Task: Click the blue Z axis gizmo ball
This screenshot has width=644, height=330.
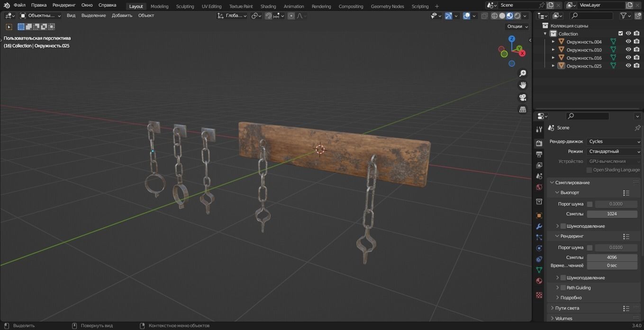Action: coord(512,39)
